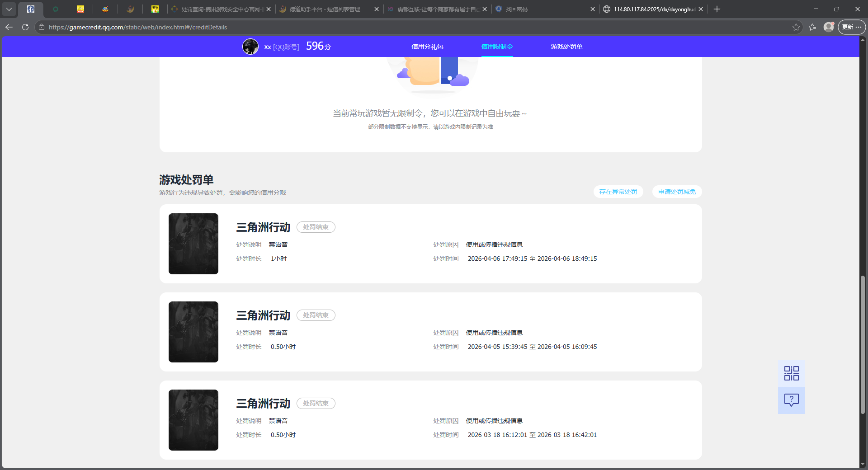Click the site security icon in address bar

pyautogui.click(x=41, y=27)
